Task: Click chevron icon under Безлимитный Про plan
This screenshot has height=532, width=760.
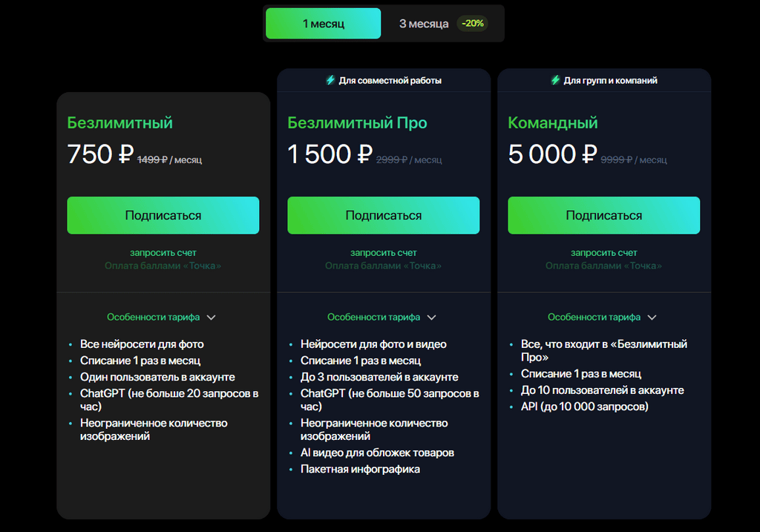Action: click(x=432, y=318)
